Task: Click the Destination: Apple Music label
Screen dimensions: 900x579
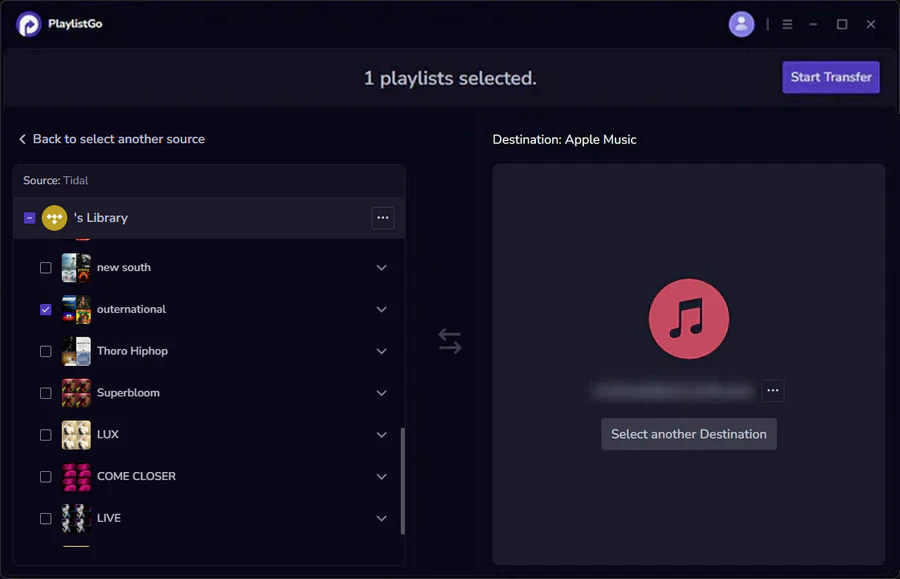Action: coord(564,139)
